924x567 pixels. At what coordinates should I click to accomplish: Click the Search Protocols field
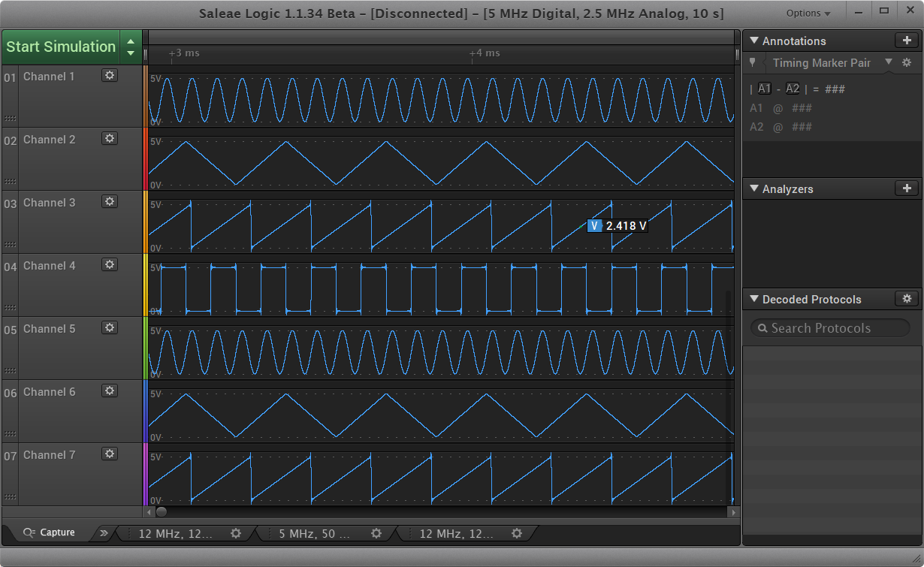tap(830, 328)
